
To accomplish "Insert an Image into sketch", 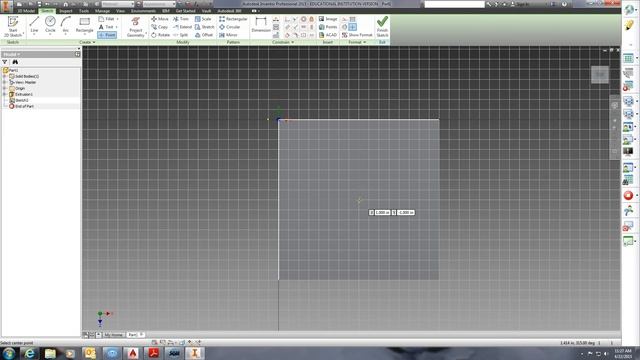I will click(x=328, y=19).
